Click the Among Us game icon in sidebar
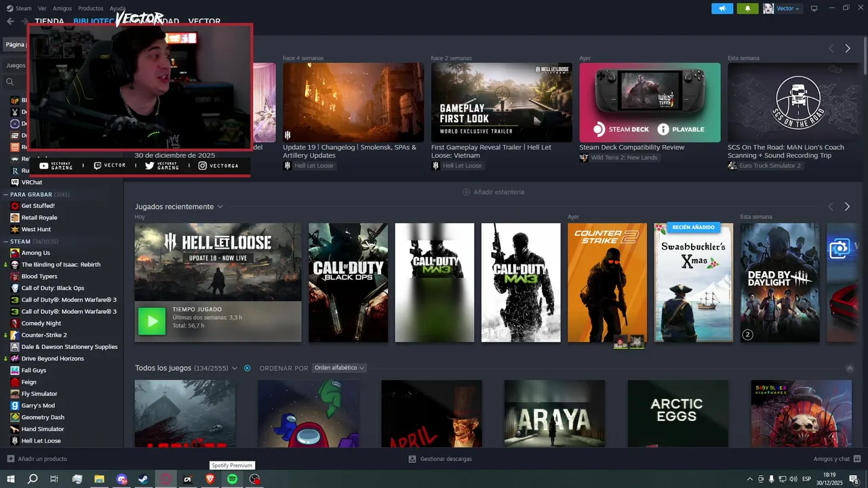Viewport: 868px width, 488px height. [15, 253]
